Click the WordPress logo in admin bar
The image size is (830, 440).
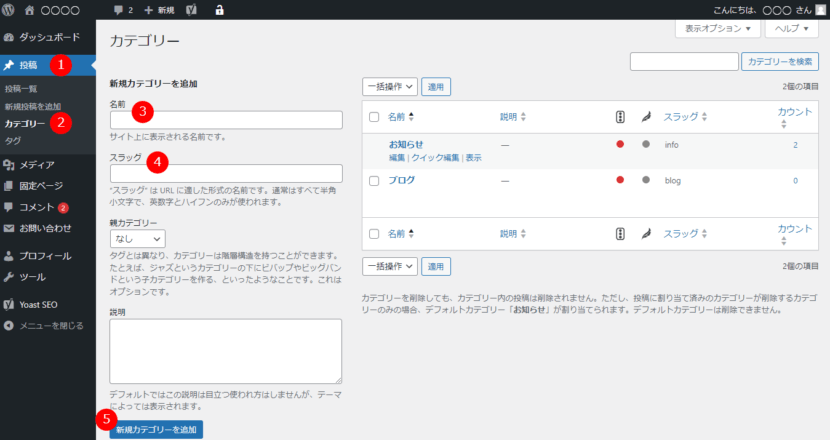pyautogui.click(x=9, y=9)
